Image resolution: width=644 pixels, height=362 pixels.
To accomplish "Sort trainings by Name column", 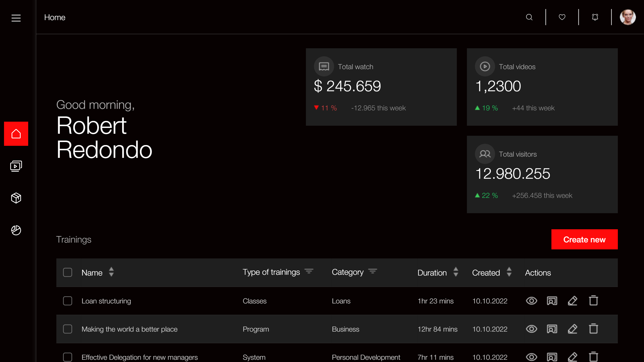I will [111, 272].
